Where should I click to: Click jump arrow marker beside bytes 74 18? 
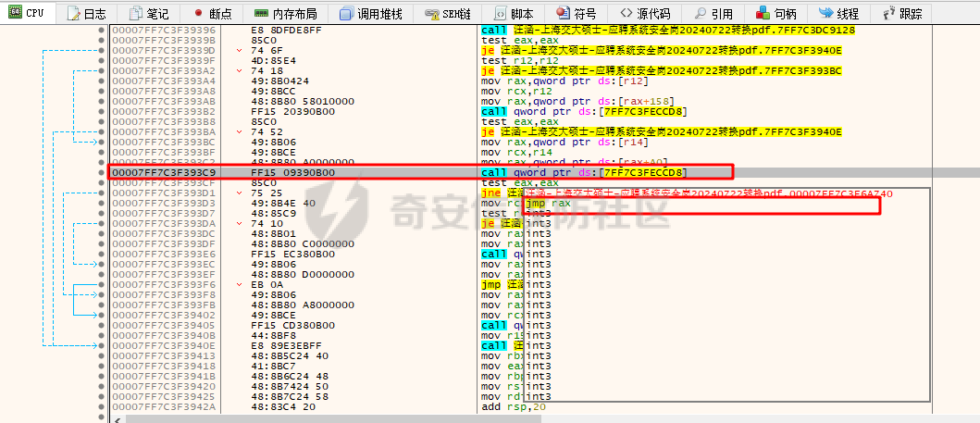(x=242, y=70)
